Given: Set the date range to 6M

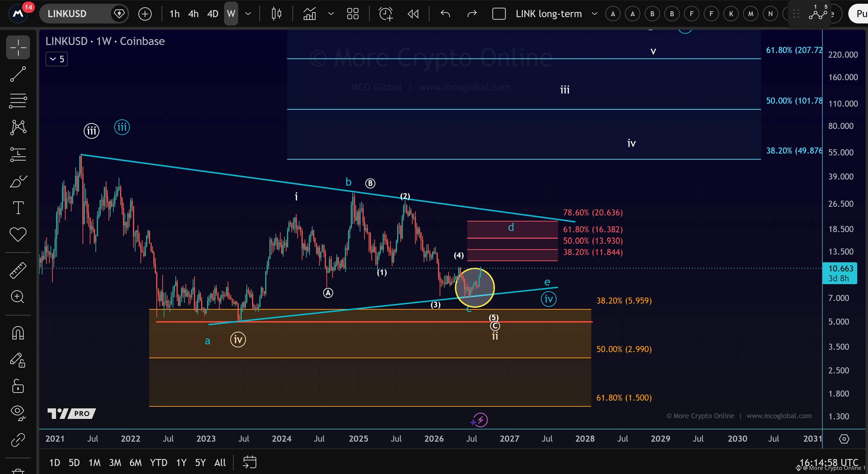Looking at the screenshot, I should click(x=136, y=463).
